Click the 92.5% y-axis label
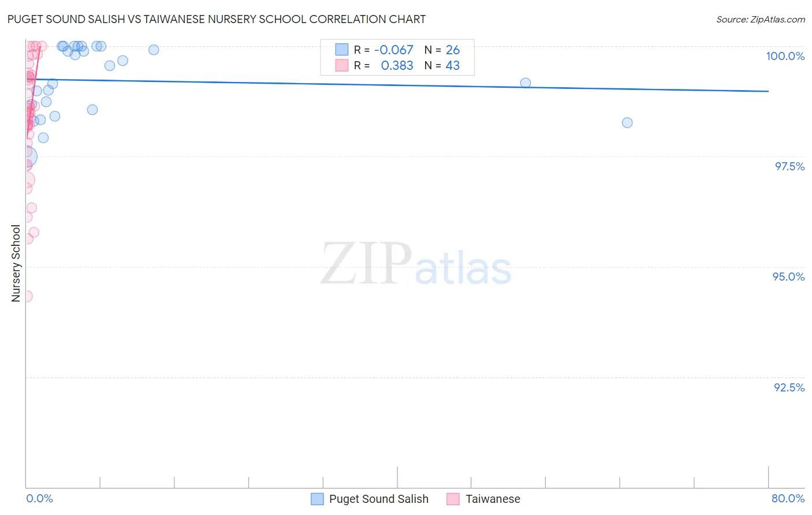Viewport: 812px width, 515px height. click(789, 387)
